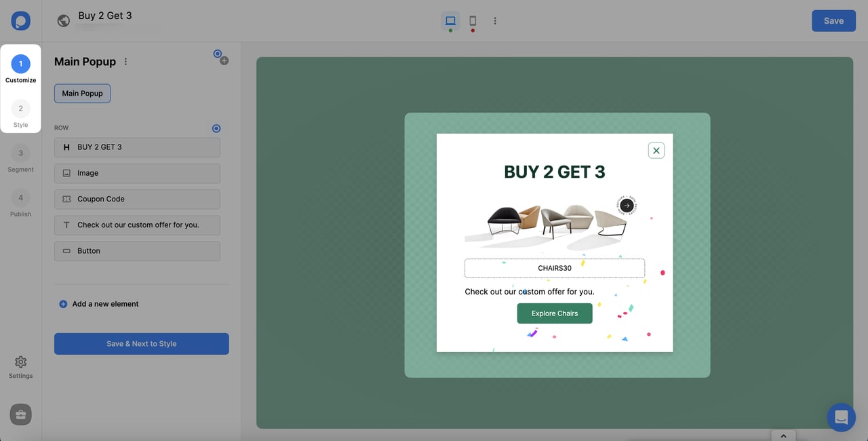Viewport: 868px width, 441px height.
Task: Go to step 2 Style
Action: [x=20, y=114]
